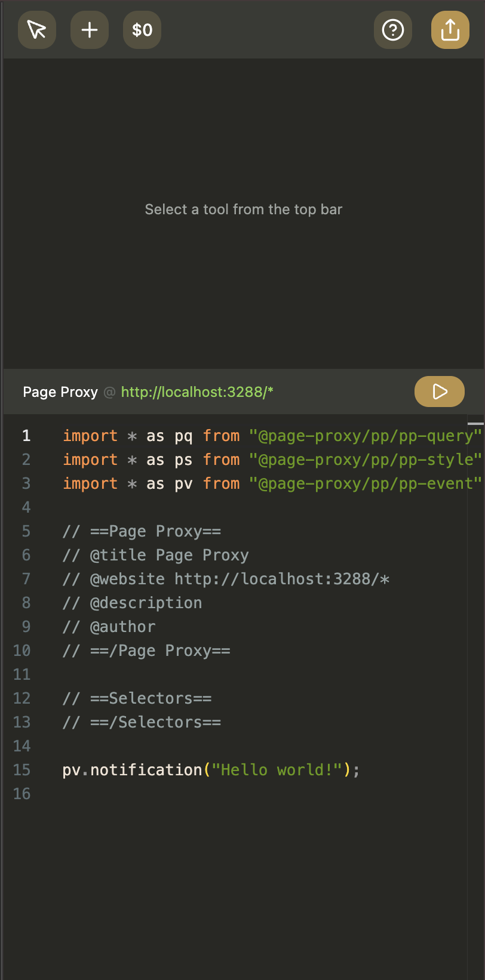Open the http://localhost:3288/* URL link

coord(197,392)
